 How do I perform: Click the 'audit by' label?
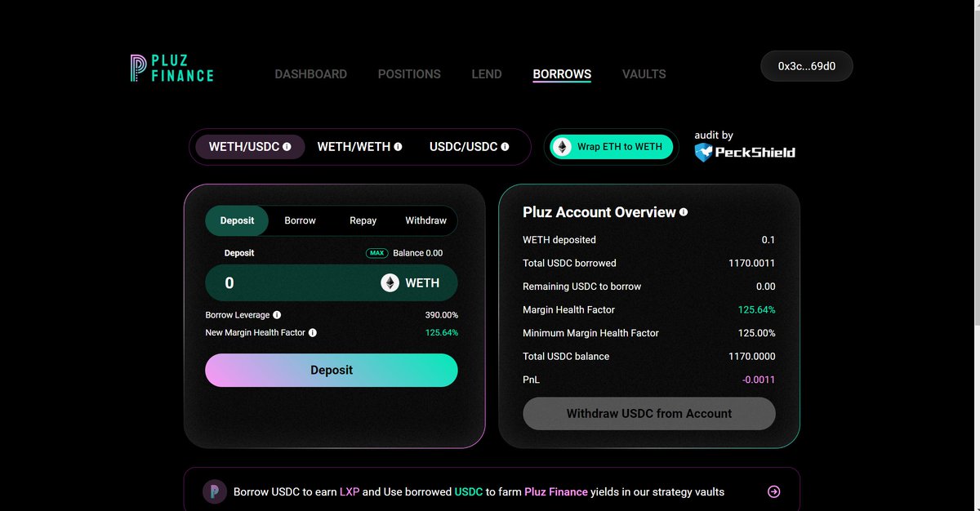click(714, 136)
